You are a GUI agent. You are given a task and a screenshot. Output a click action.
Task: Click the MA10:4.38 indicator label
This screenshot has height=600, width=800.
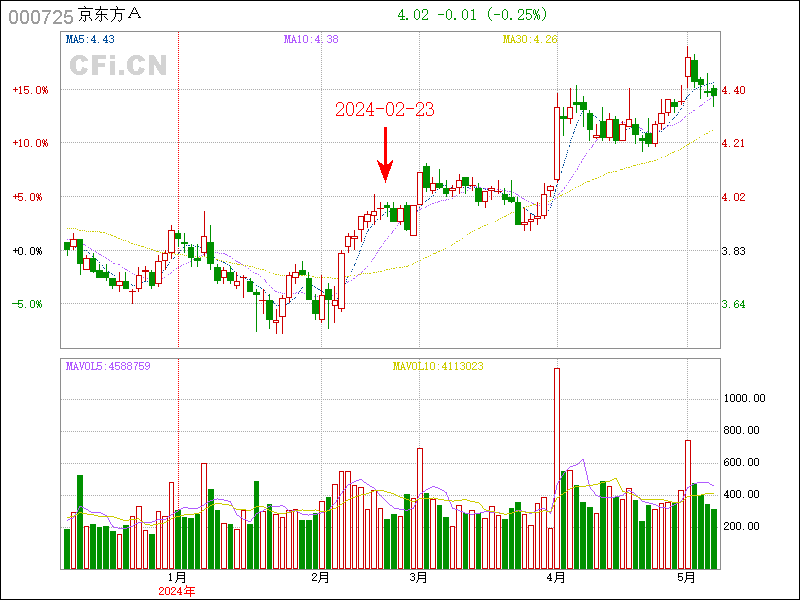(x=311, y=39)
